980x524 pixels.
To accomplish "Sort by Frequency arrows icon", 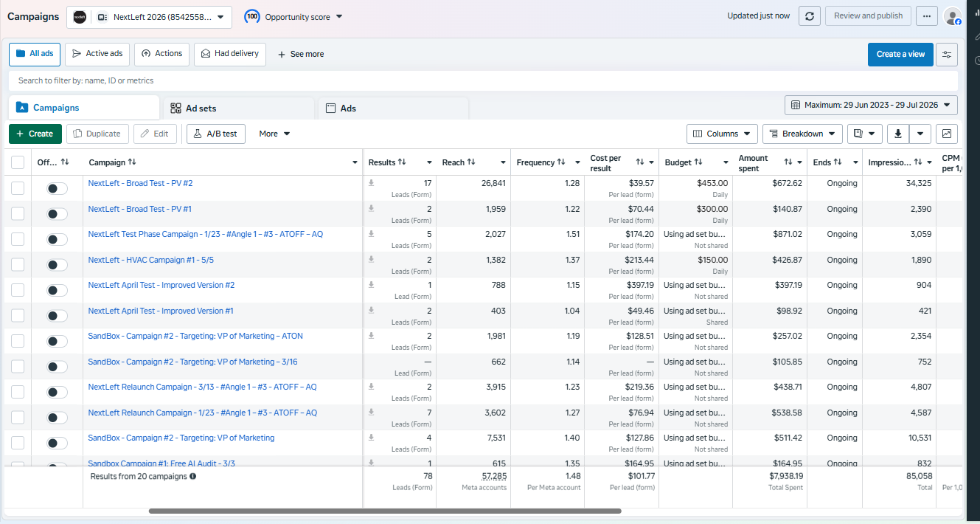I will click(x=561, y=162).
